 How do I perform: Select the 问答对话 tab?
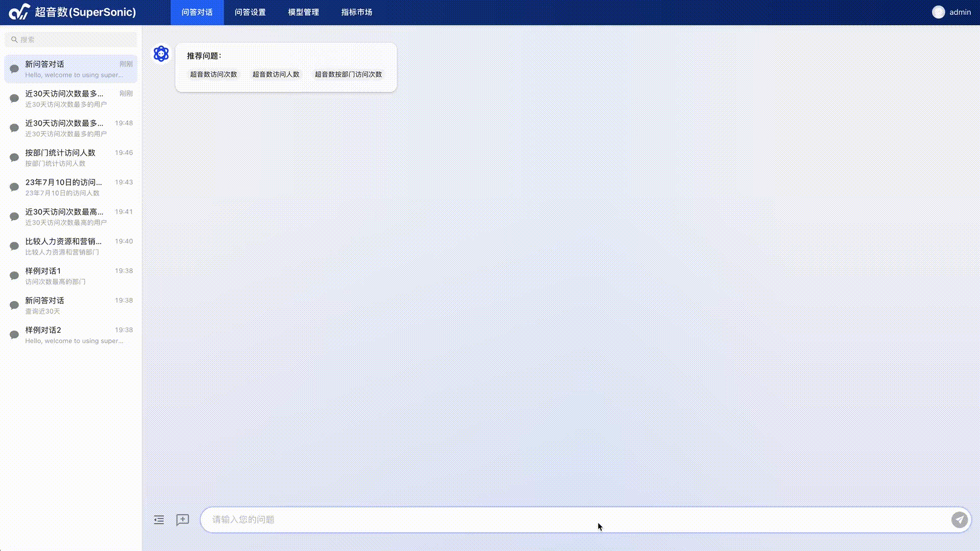click(x=197, y=12)
